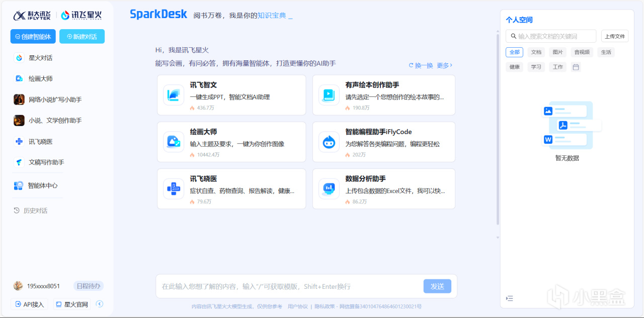Click 数据分析助手 card title

[366, 179]
